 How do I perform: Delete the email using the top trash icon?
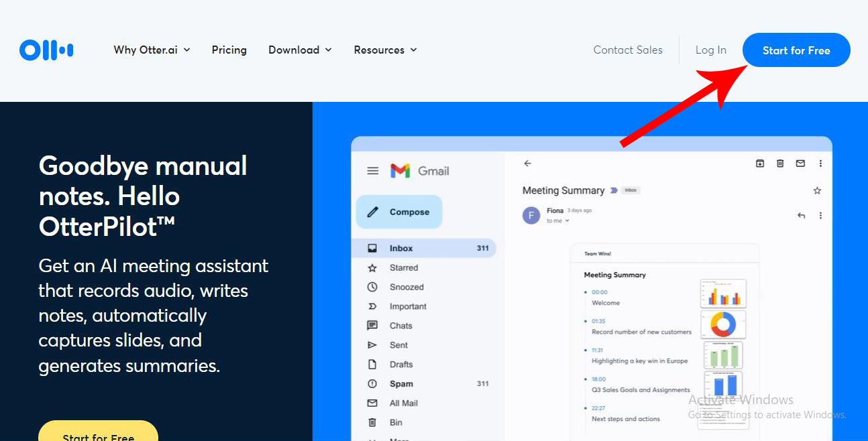point(780,164)
